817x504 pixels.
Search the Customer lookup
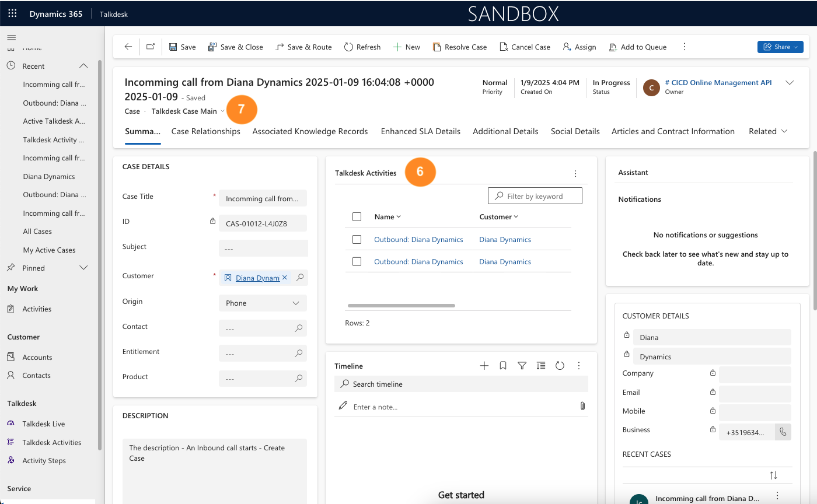tap(299, 278)
